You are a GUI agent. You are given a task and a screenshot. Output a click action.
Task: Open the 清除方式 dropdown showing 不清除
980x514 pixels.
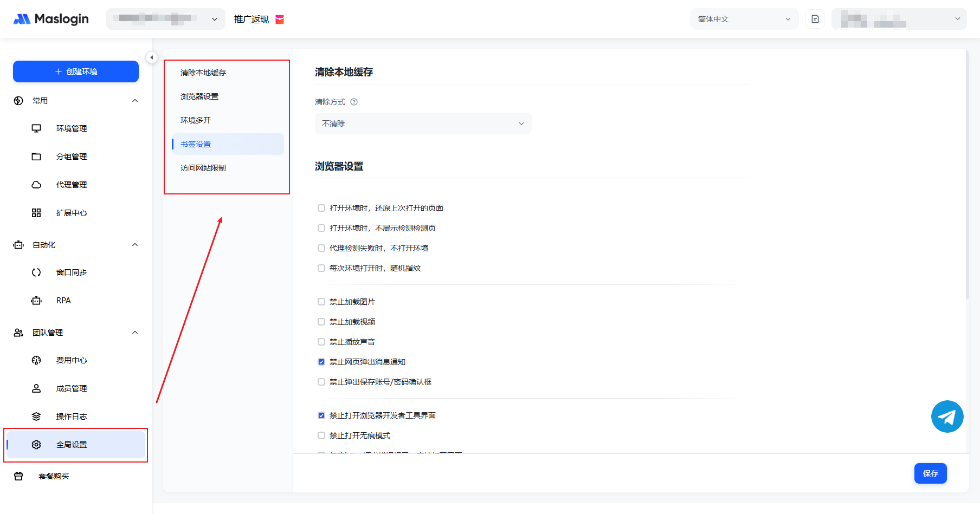coord(423,123)
